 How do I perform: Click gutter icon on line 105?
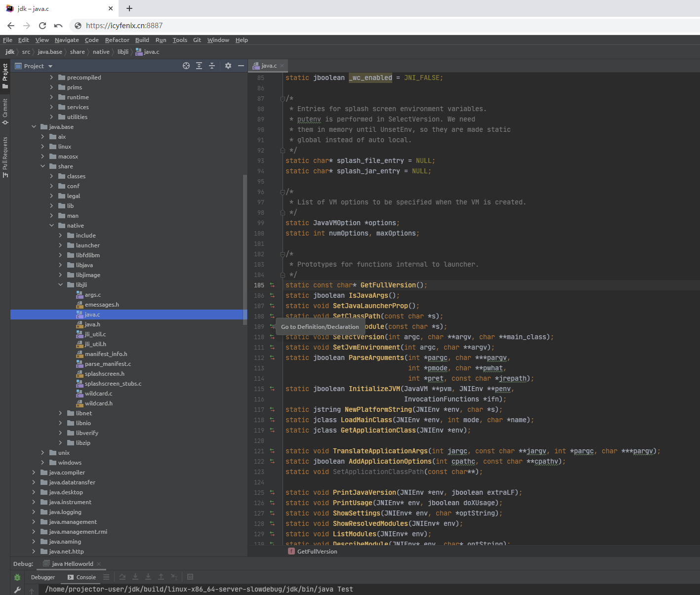[x=272, y=285]
